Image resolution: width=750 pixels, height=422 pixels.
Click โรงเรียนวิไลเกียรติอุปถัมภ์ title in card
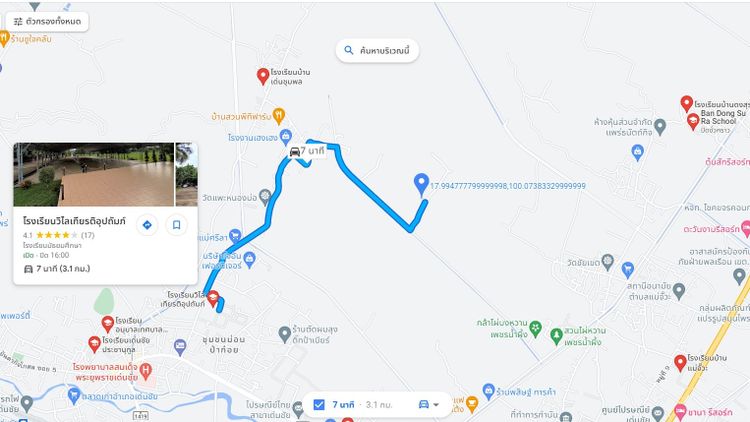click(x=74, y=221)
